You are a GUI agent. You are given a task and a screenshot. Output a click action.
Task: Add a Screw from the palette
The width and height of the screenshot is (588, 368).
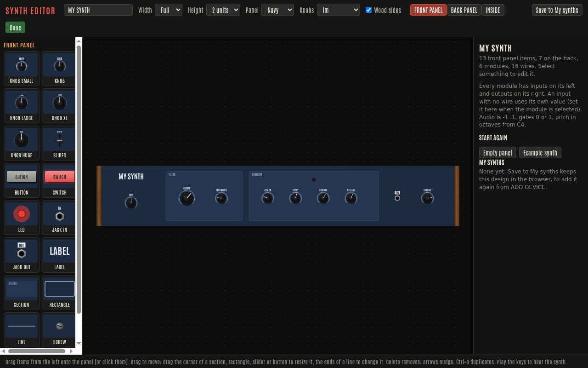(59, 330)
